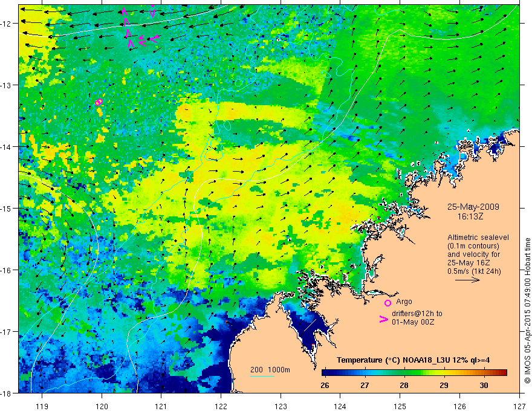The image size is (532, 411).
Task: Click the 121 longitude axis label
Action: (x=161, y=406)
